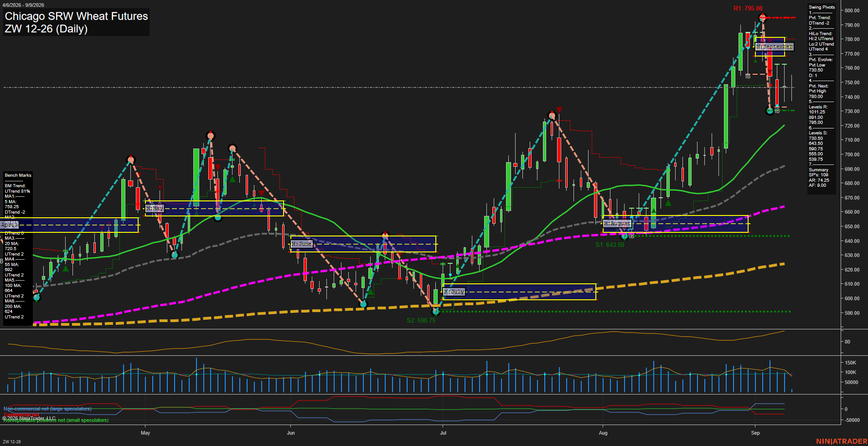Click the May label on time axis

tap(145, 433)
